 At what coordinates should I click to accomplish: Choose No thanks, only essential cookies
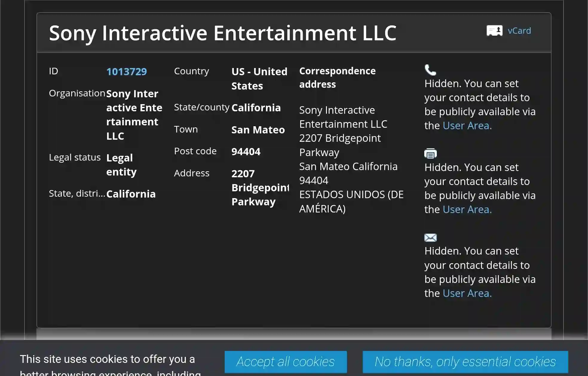(x=465, y=362)
